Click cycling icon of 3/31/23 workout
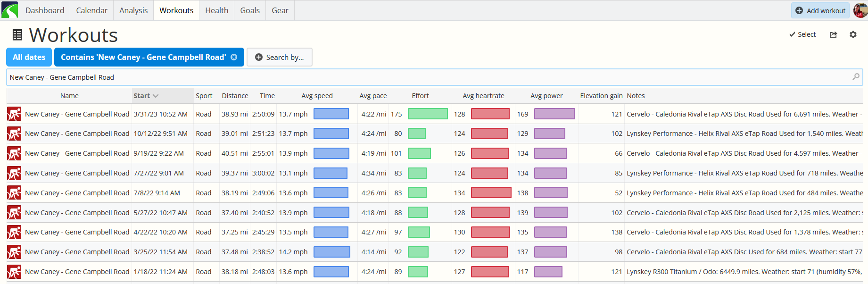Screen dimensions: 868x284 point(14,114)
